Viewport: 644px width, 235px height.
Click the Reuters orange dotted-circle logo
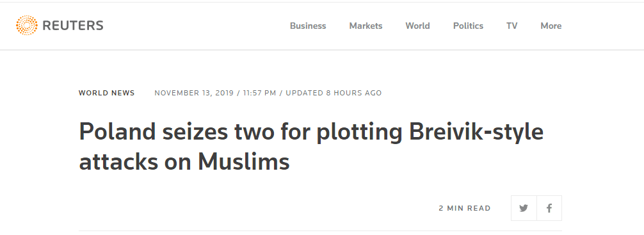[27, 26]
